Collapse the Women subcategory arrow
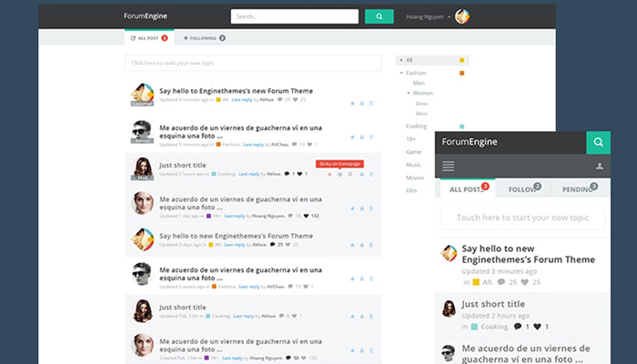 coord(409,93)
